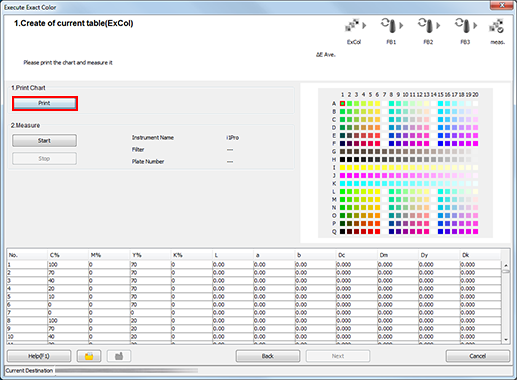Click the Dy column header
The width and height of the screenshot is (517, 380).
point(439,255)
